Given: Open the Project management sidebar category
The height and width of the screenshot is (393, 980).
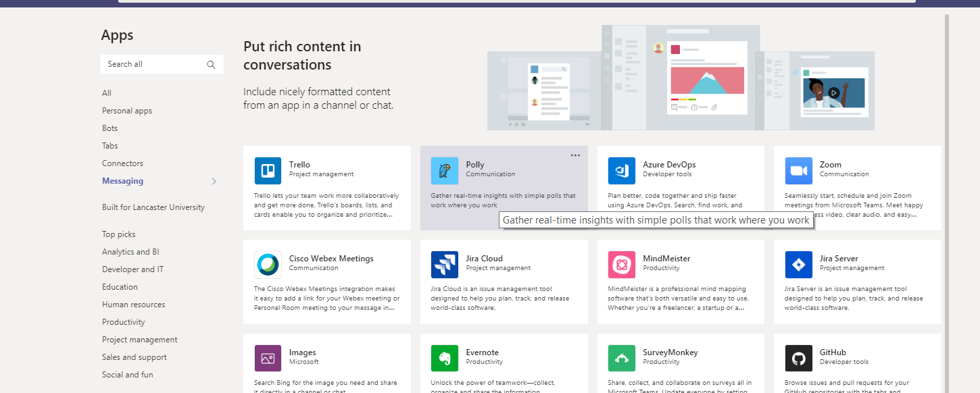Looking at the screenshot, I should (140, 340).
